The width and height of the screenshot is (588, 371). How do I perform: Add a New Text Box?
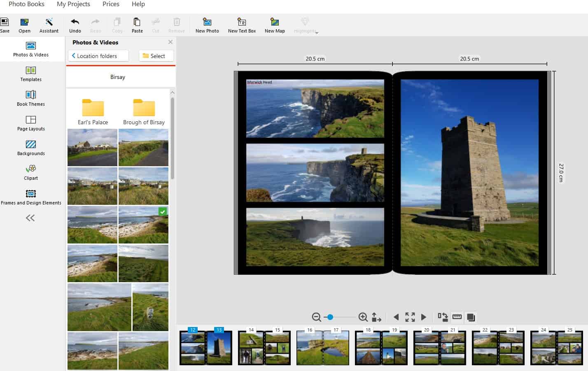click(242, 22)
